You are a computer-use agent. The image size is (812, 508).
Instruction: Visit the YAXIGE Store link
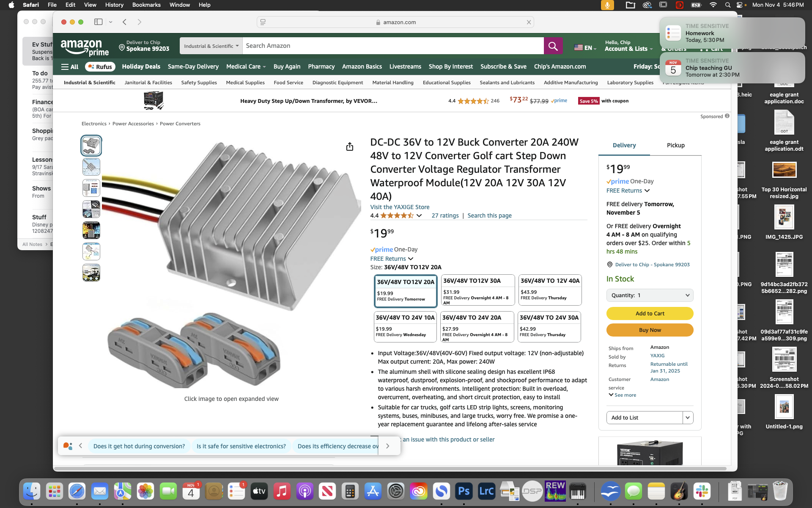pyautogui.click(x=400, y=207)
